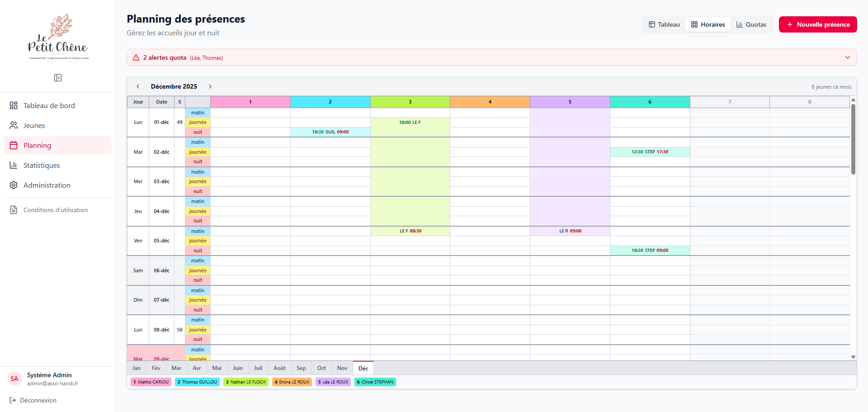Go to previous month with left chevron
This screenshot has height=412, width=868.
point(138,86)
